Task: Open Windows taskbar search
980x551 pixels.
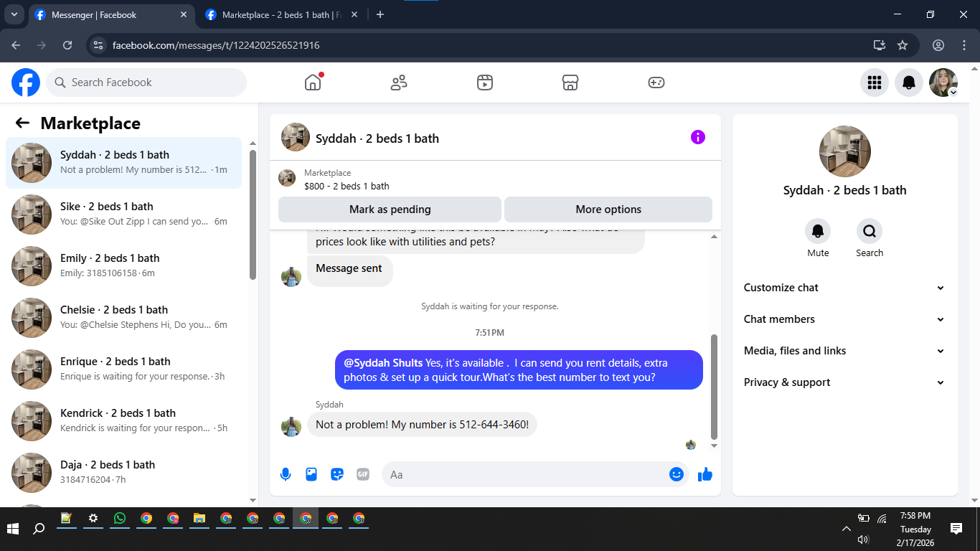Action: coord(39,529)
